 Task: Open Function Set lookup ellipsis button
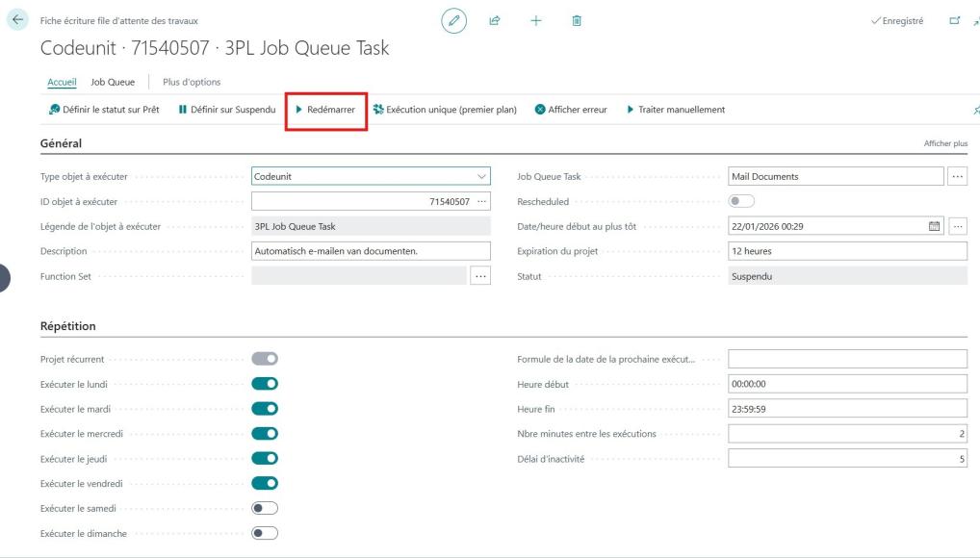pyautogui.click(x=480, y=276)
